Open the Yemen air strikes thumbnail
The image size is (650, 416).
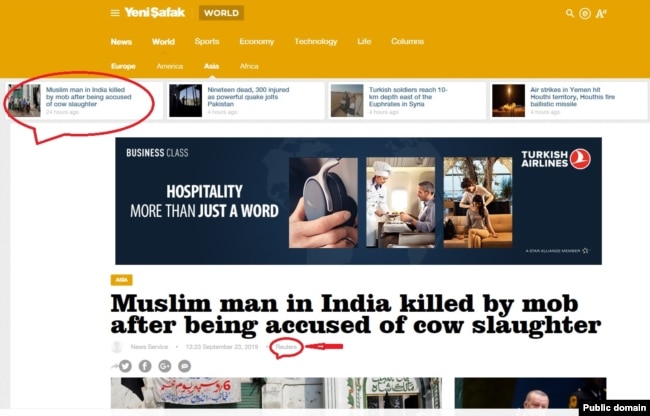coord(509,101)
